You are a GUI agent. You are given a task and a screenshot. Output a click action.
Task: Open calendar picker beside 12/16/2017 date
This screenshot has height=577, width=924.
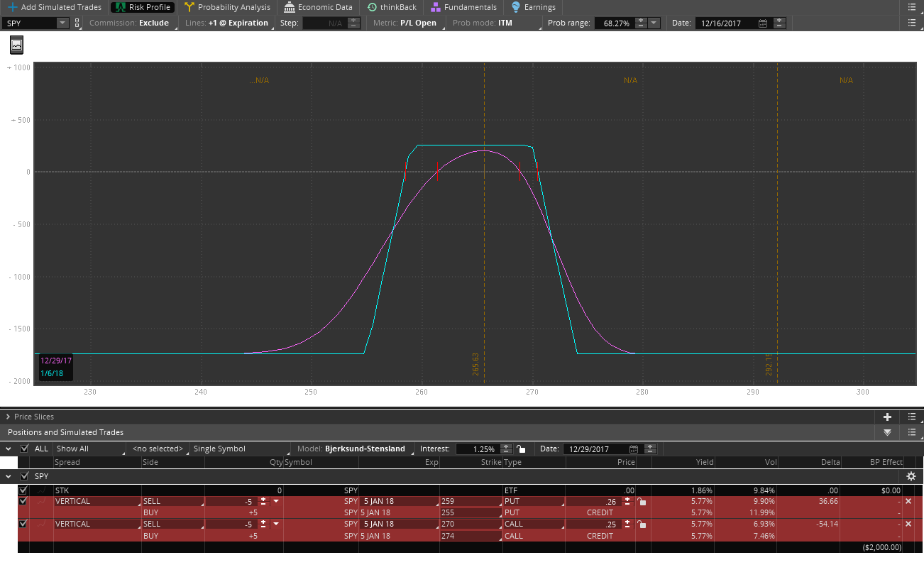(x=763, y=23)
